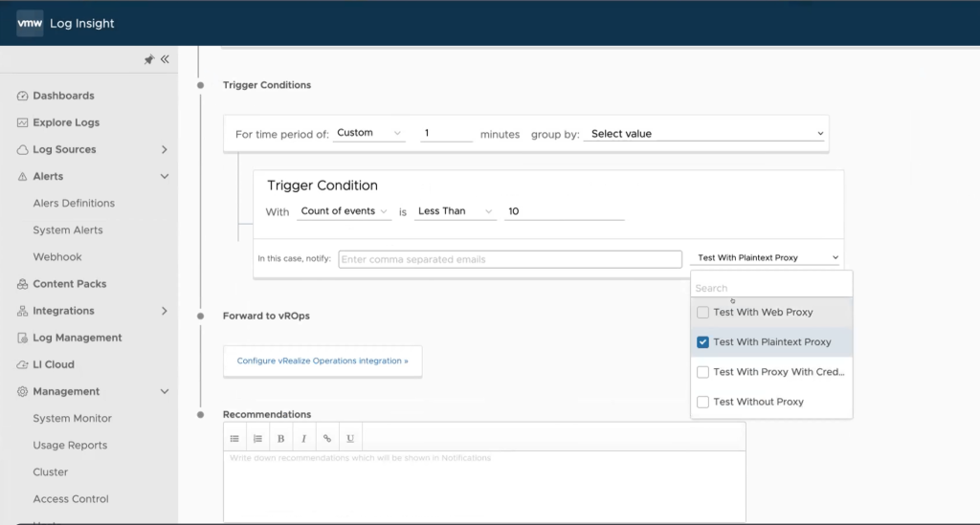Open Alers Definitions under Alerts
Image resolution: width=980 pixels, height=525 pixels.
click(74, 204)
